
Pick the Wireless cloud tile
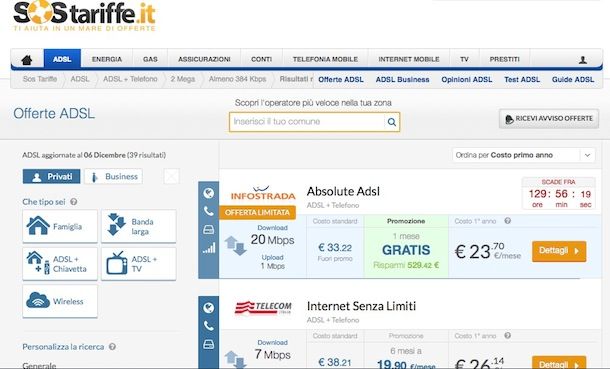[x=60, y=301]
